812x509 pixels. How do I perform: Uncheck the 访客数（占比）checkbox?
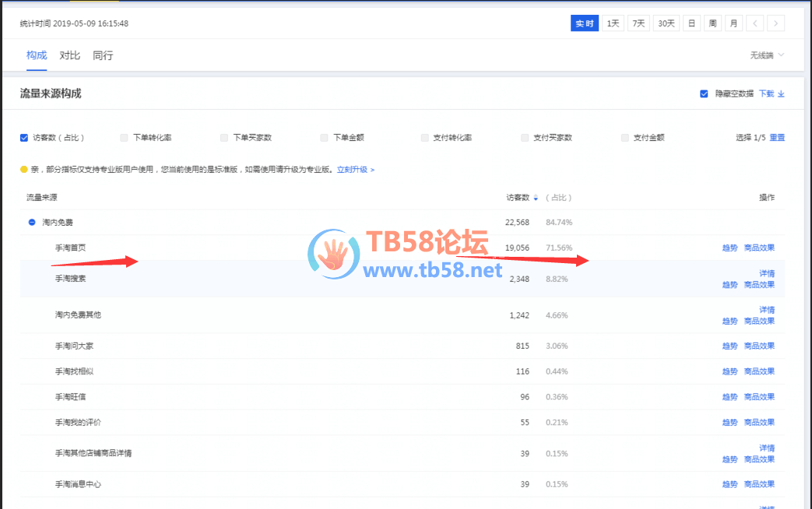(x=24, y=138)
